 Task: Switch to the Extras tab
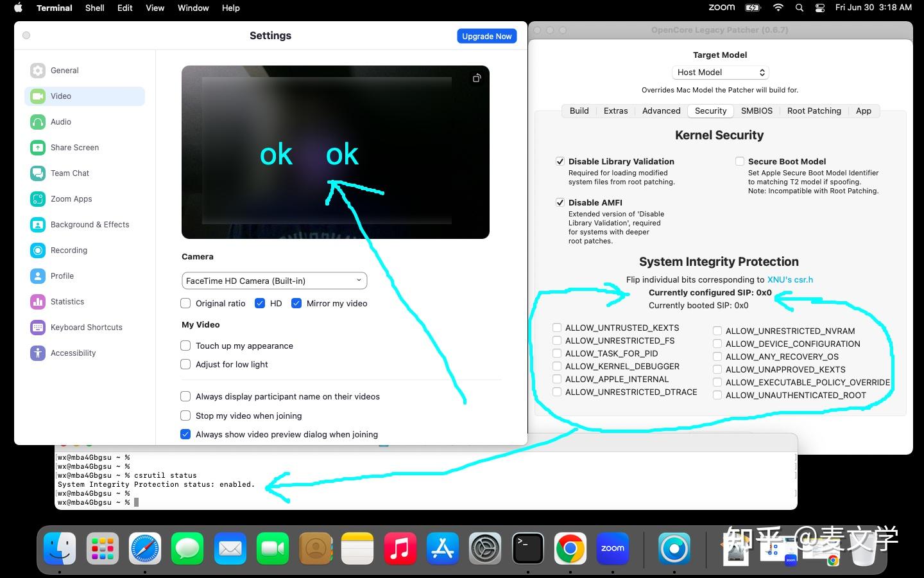615,110
